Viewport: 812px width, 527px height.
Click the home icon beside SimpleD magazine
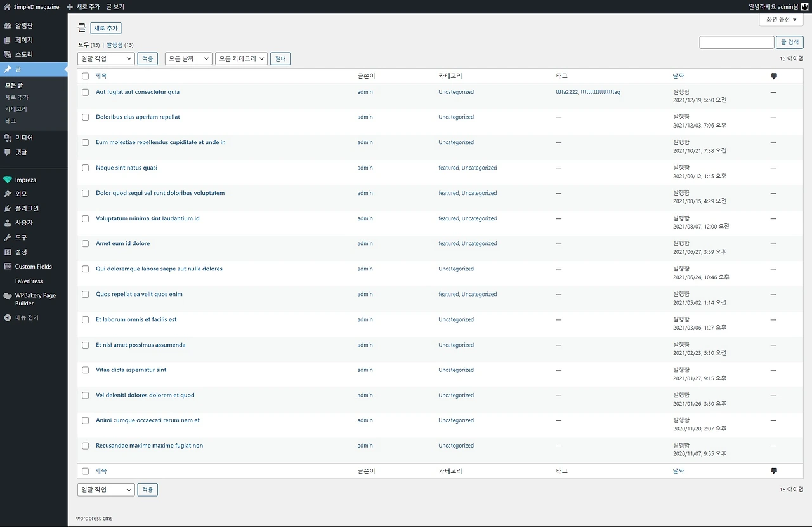click(7, 7)
